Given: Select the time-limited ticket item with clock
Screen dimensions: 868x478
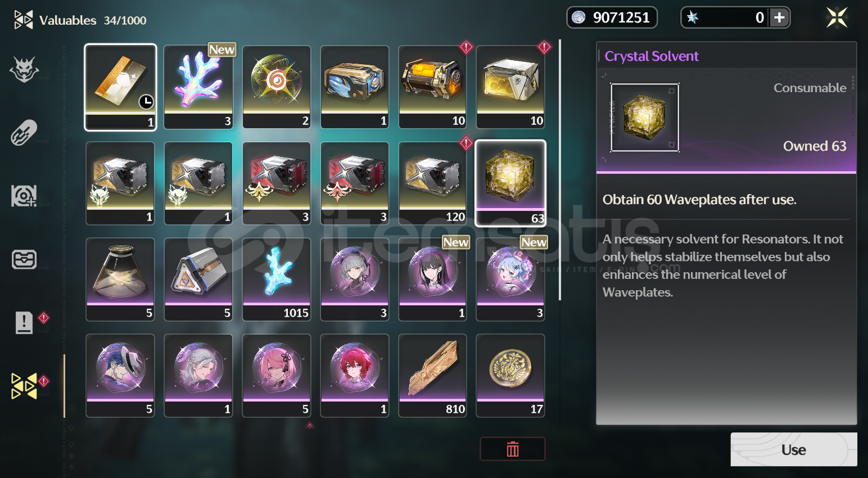Looking at the screenshot, I should (120, 87).
